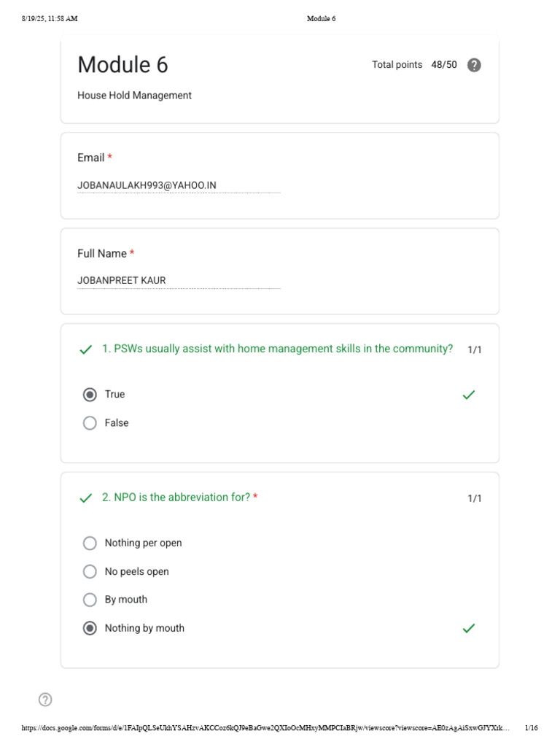Click the Email input field
This screenshot has height=747, width=560.
point(179,185)
